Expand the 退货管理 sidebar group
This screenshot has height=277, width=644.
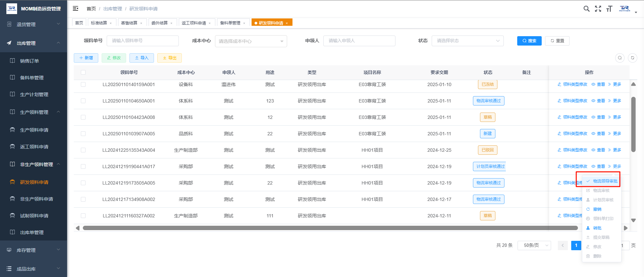click(34, 24)
